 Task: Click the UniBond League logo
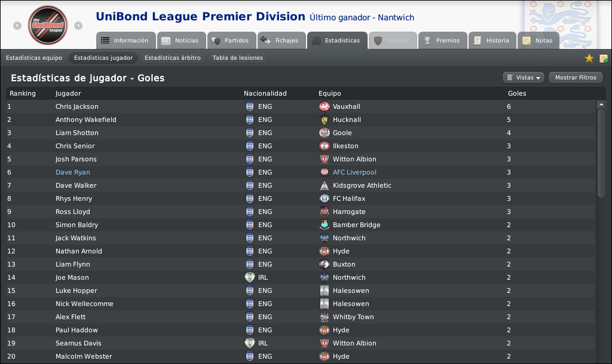click(48, 25)
